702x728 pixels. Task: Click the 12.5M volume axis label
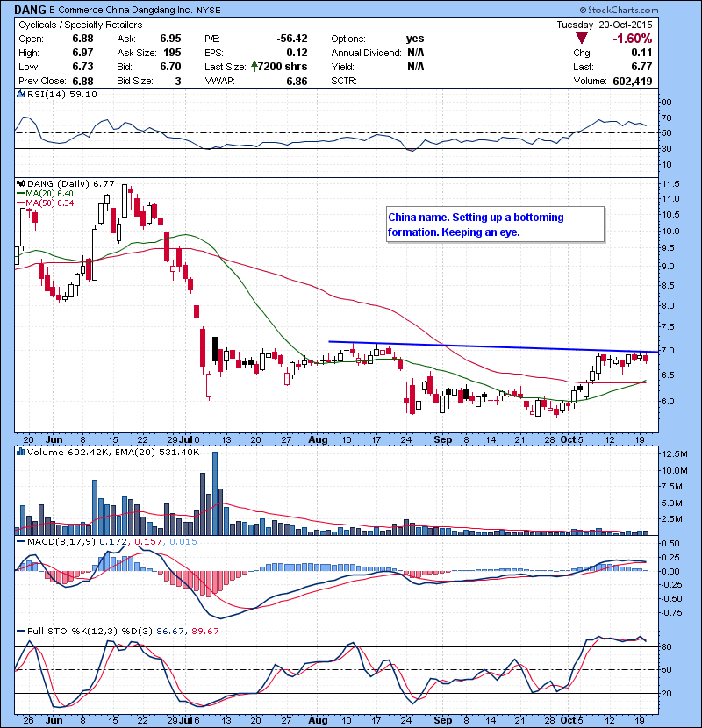pyautogui.click(x=674, y=453)
